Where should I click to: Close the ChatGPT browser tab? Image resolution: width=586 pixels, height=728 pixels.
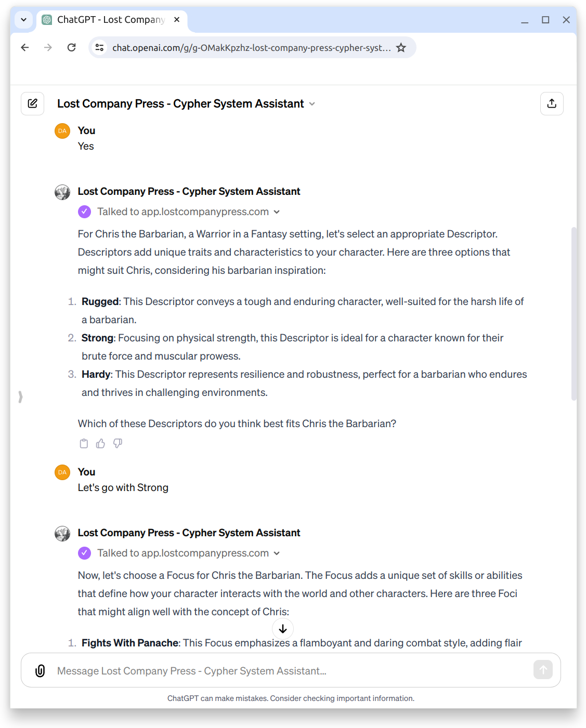[x=177, y=20]
